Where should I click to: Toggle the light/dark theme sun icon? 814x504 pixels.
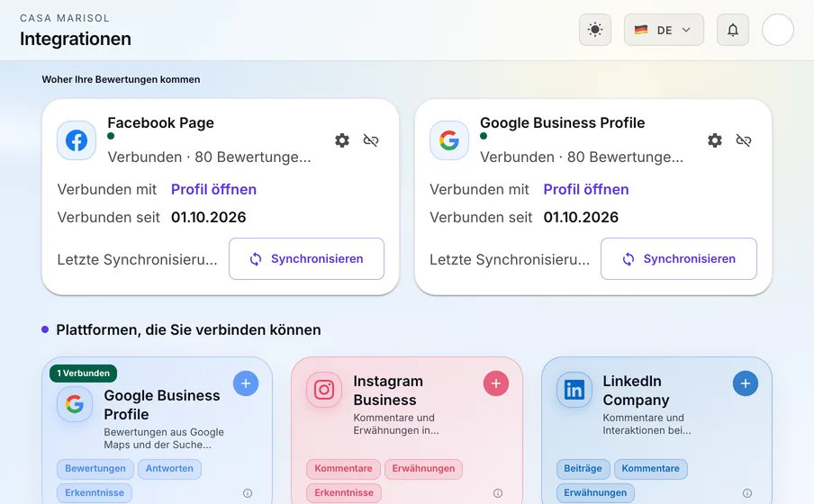(x=595, y=30)
